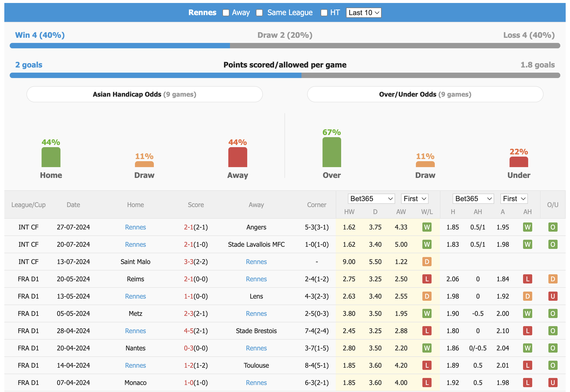Click the 8-4(5-1) corner value
This screenshot has width=570, height=392.
317,365
